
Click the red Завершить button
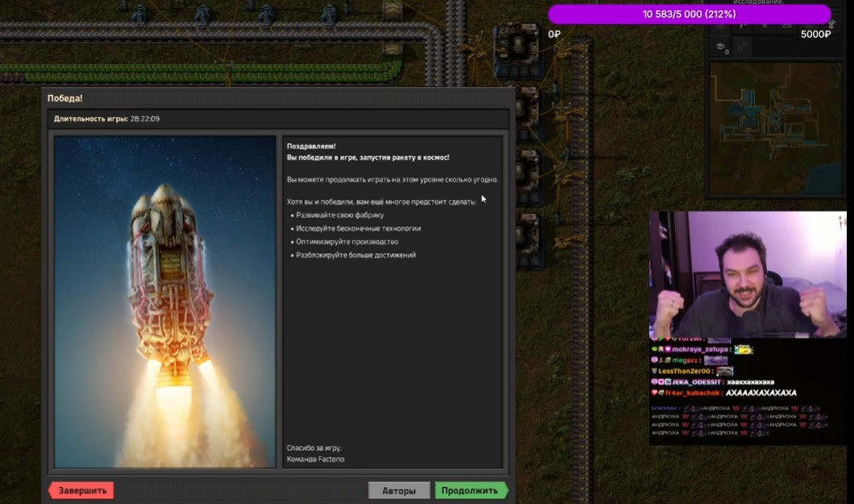(82, 490)
